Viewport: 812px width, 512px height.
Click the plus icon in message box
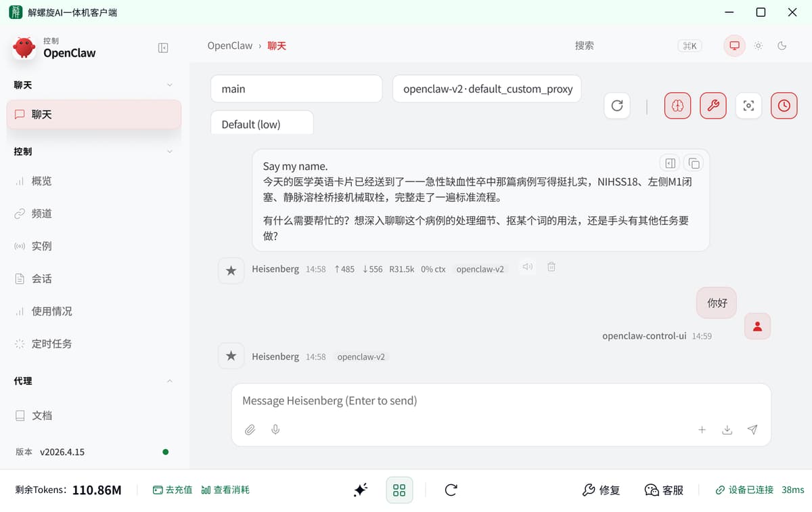(702, 429)
